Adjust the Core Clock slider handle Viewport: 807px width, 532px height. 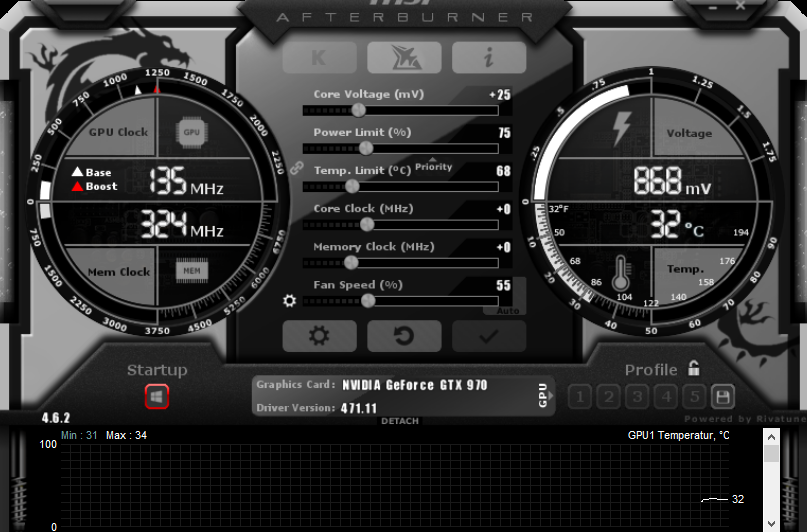coord(367,224)
